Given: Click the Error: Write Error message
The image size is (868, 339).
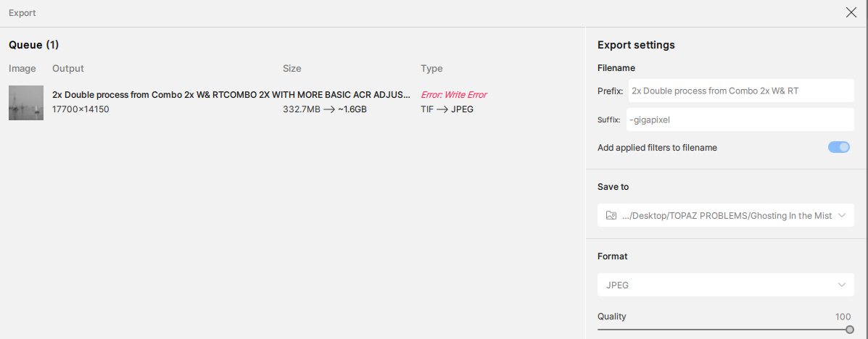Looking at the screenshot, I should (x=453, y=95).
